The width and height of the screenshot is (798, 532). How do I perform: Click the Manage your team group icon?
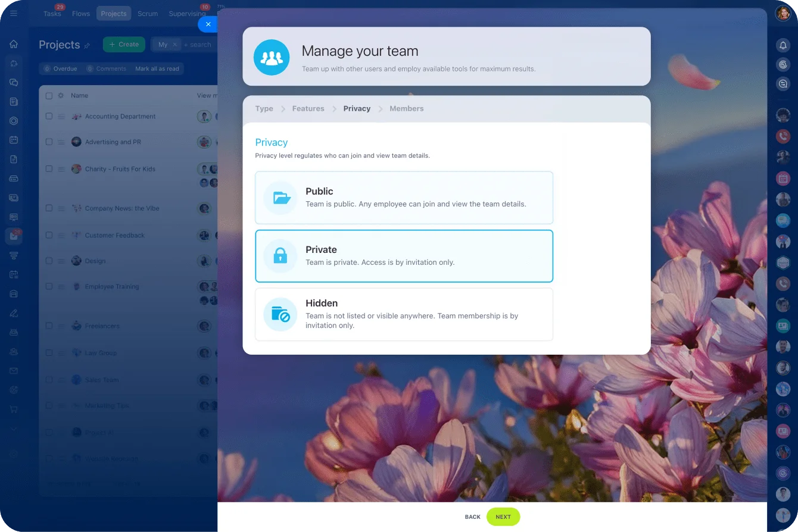click(x=272, y=57)
